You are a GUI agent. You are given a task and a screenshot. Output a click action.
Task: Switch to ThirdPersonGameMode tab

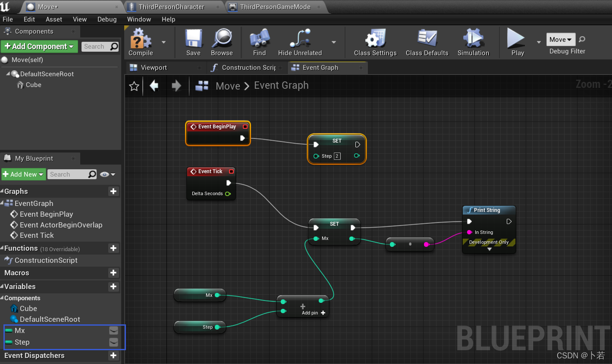(x=275, y=7)
